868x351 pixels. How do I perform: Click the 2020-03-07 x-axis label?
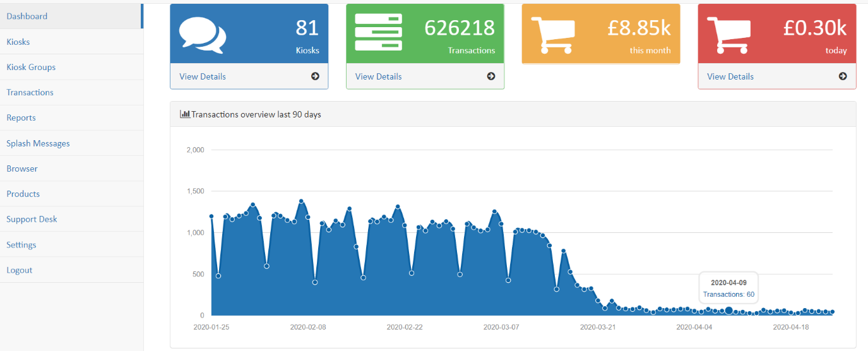pyautogui.click(x=501, y=327)
